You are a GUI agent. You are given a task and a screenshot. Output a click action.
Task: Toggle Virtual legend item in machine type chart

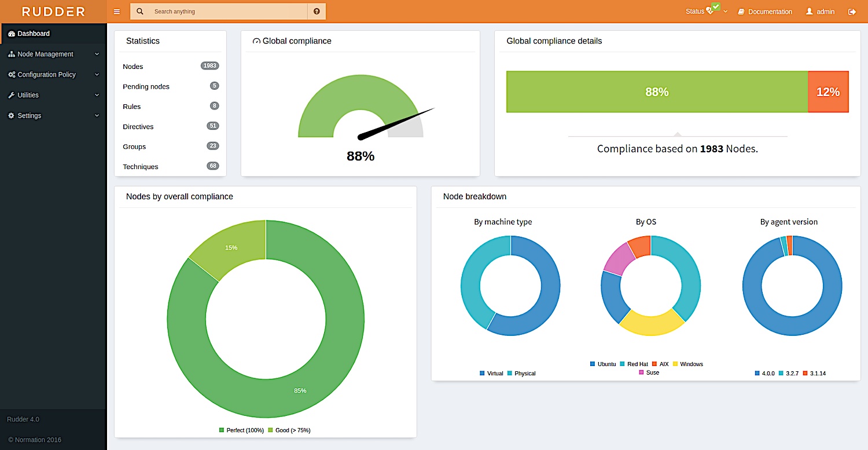click(x=491, y=374)
